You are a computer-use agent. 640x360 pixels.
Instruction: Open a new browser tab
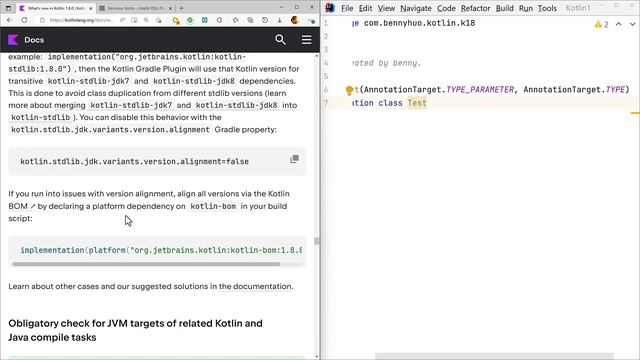[182, 8]
